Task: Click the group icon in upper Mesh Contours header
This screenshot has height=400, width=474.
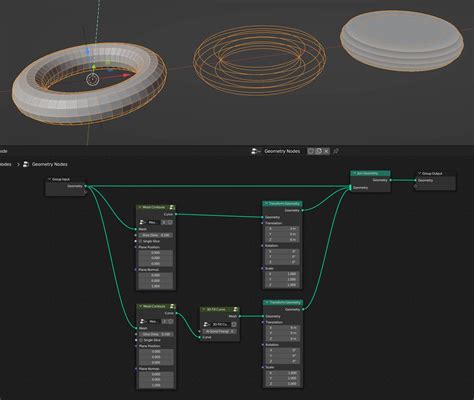Action: pos(172,207)
